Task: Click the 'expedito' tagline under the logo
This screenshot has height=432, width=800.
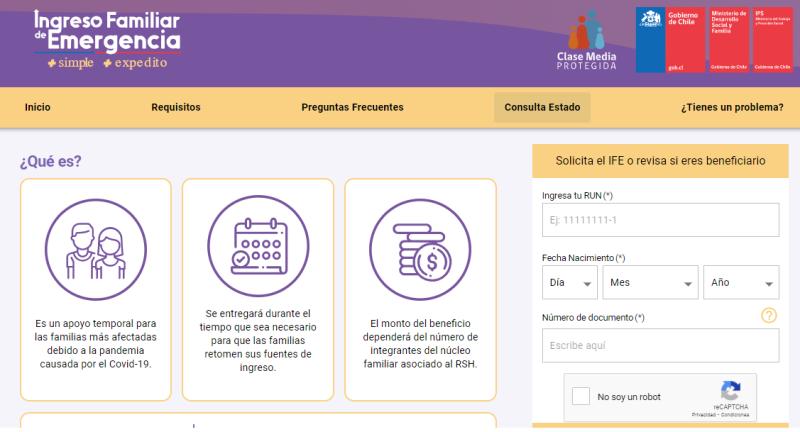Action: (136, 63)
